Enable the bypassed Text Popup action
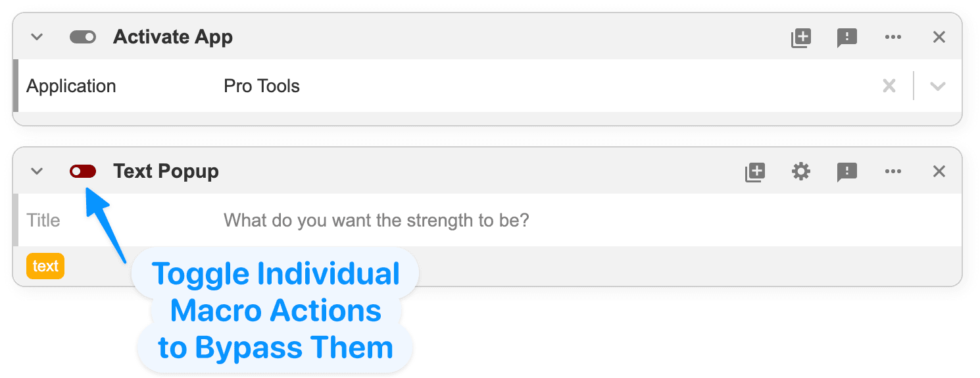980x378 pixels. click(x=83, y=172)
